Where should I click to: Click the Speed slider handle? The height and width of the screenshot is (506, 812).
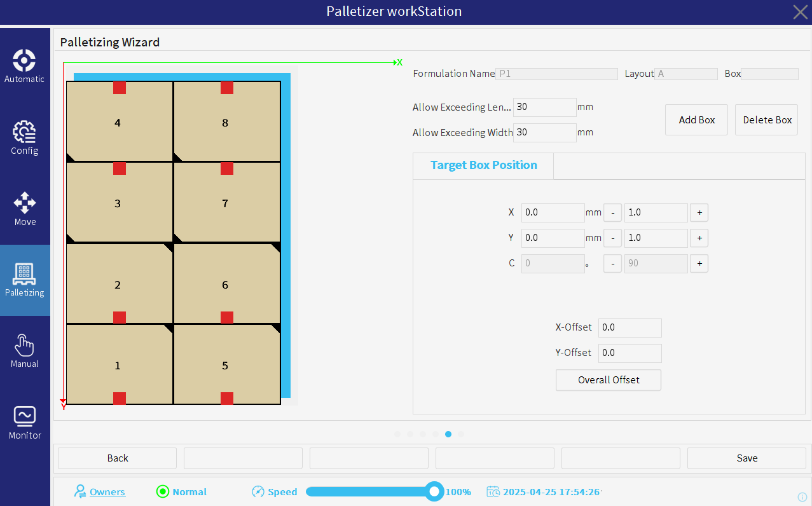click(x=435, y=491)
